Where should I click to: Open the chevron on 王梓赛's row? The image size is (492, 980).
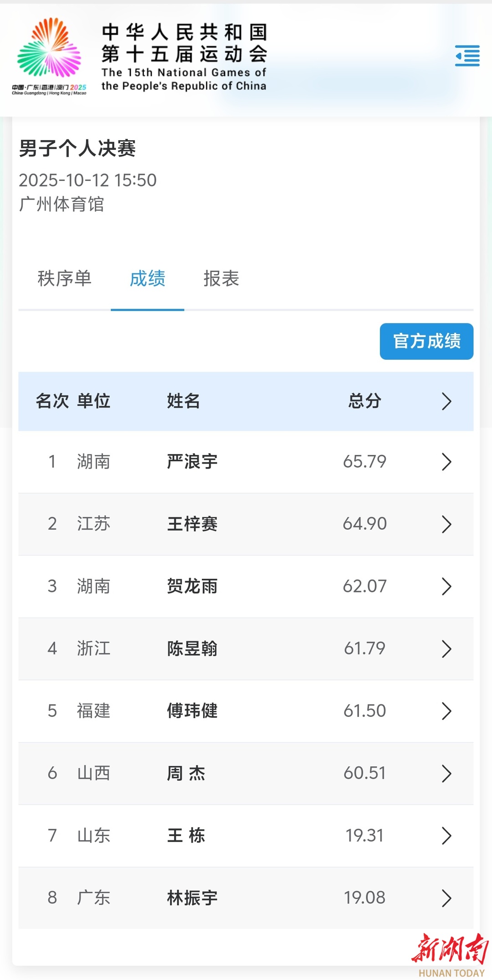(x=446, y=524)
